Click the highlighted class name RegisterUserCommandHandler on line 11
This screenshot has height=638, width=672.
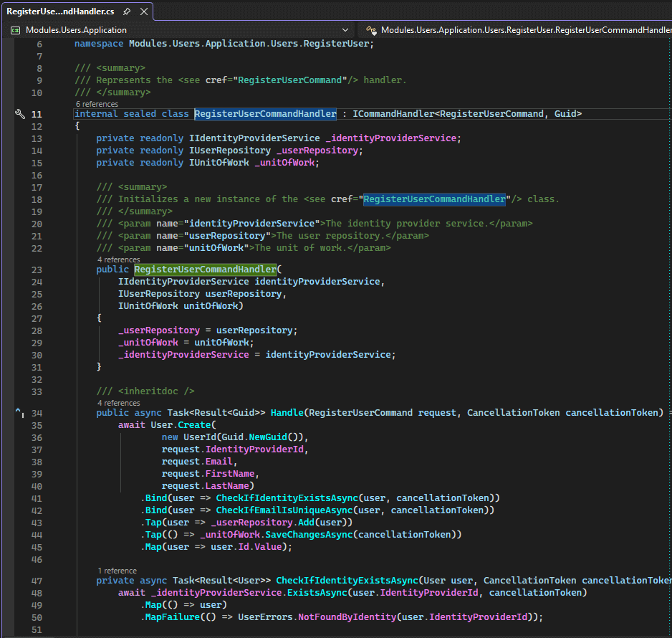pyautogui.click(x=265, y=114)
